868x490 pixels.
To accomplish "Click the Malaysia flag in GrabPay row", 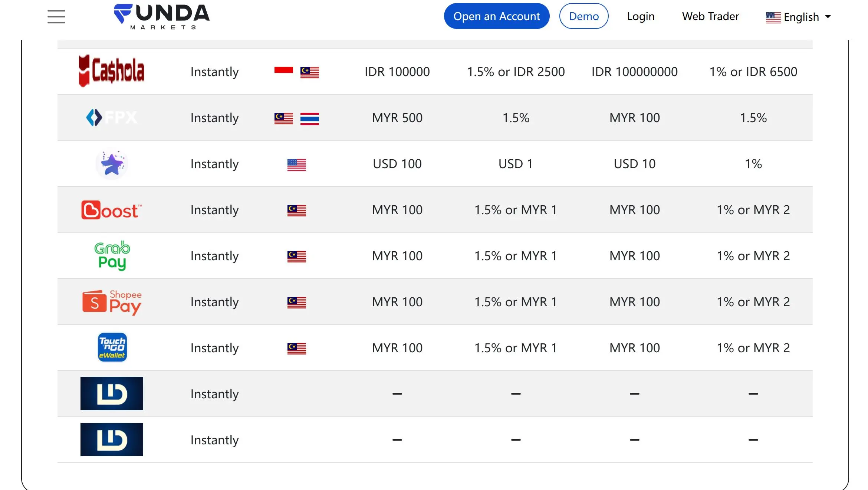I will point(297,257).
